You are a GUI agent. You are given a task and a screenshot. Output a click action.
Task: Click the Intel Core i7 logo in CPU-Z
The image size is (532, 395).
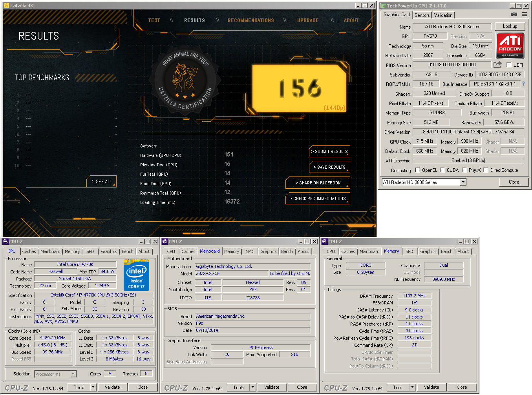136,275
